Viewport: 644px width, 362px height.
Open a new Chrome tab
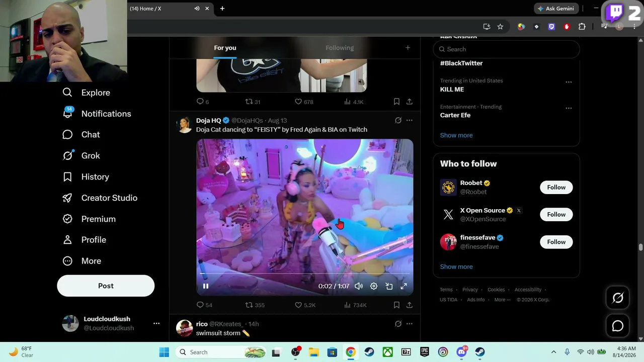pyautogui.click(x=222, y=9)
